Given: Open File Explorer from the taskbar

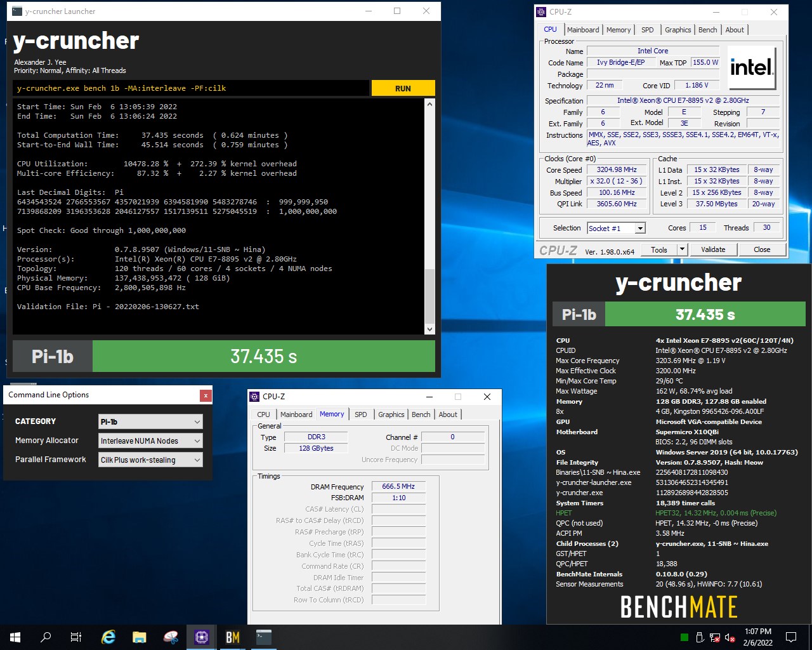Looking at the screenshot, I should (140, 637).
